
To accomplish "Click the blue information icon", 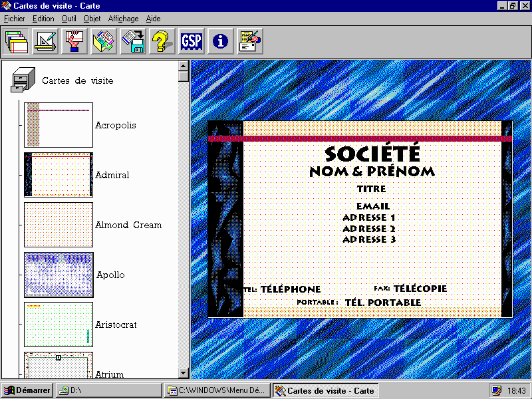I will tap(221, 41).
